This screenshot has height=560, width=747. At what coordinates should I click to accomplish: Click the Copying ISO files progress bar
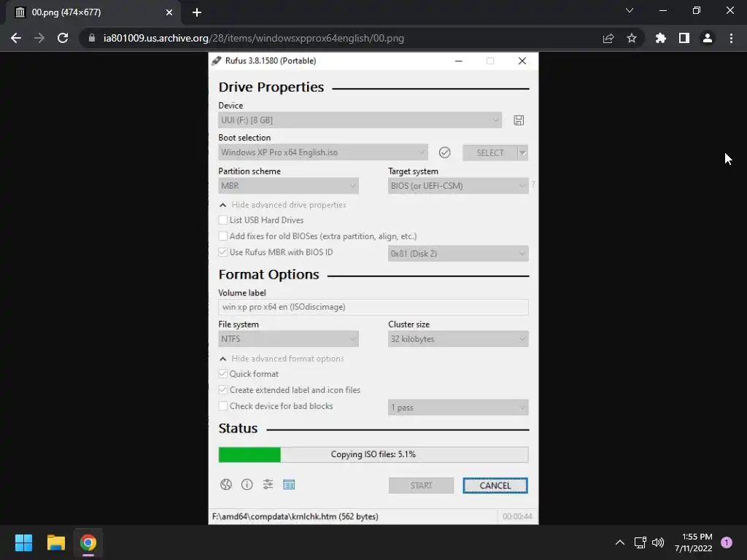373,454
